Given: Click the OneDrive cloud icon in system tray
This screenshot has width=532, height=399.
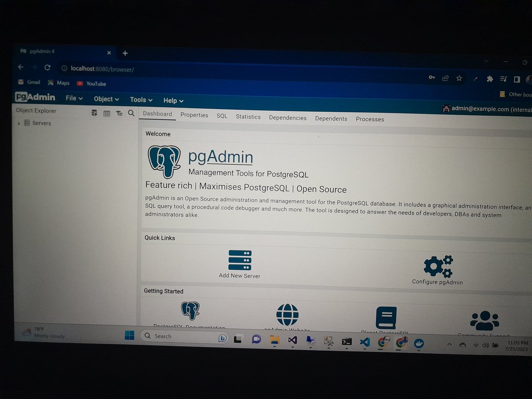Looking at the screenshot, I should tap(463, 345).
